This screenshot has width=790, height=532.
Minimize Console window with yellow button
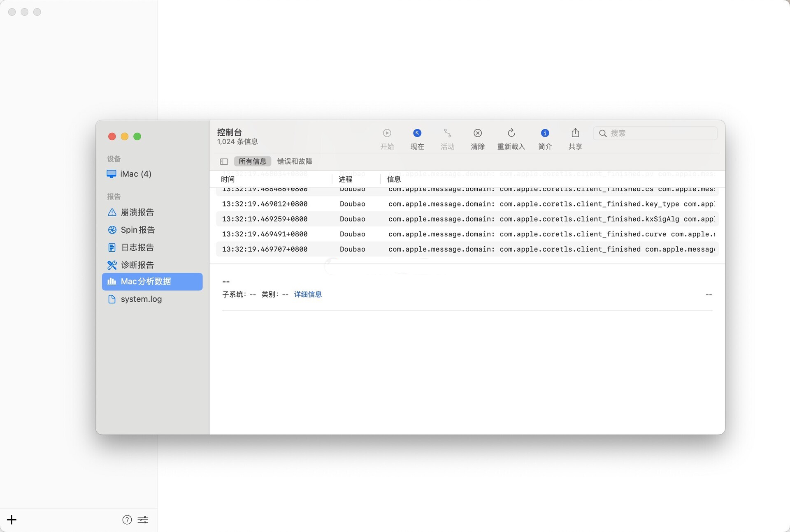coord(125,136)
